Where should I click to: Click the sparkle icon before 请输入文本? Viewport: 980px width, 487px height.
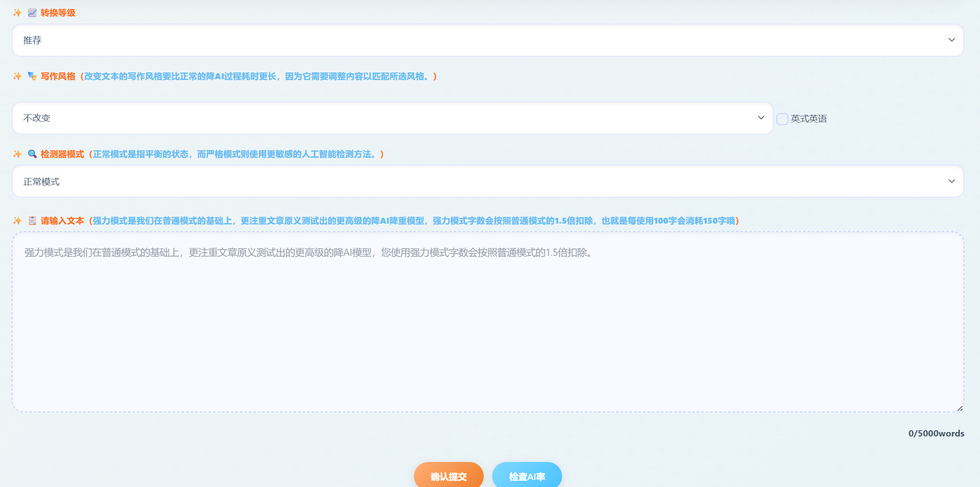pos(17,220)
